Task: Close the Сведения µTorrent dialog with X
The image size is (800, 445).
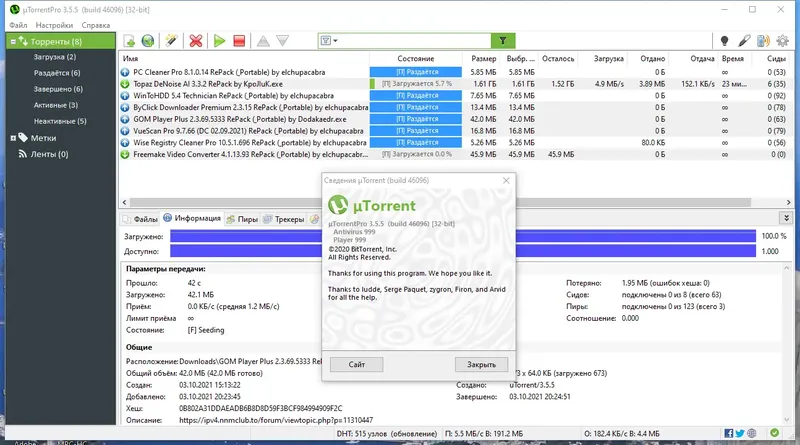Action: click(x=506, y=180)
